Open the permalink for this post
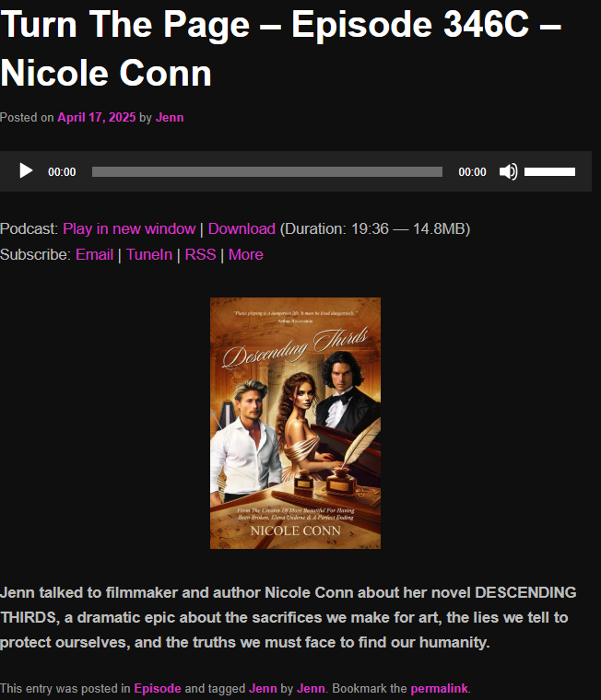The image size is (601, 700). tap(439, 688)
